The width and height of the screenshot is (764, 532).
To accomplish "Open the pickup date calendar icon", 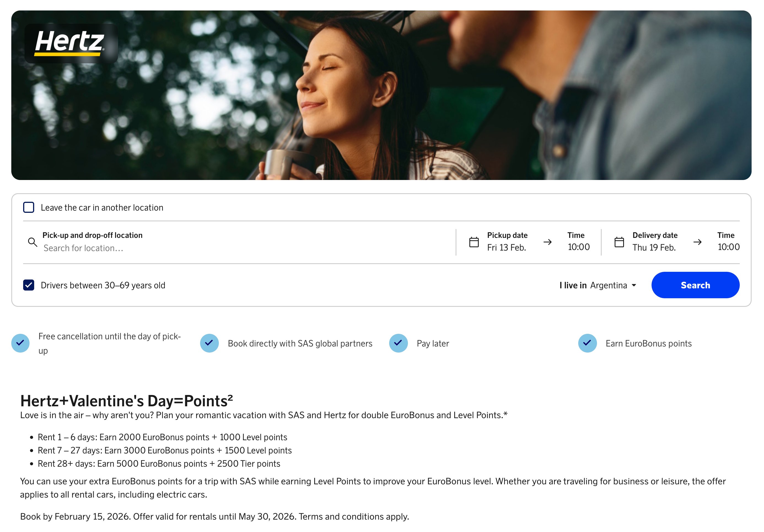I will pyautogui.click(x=474, y=242).
